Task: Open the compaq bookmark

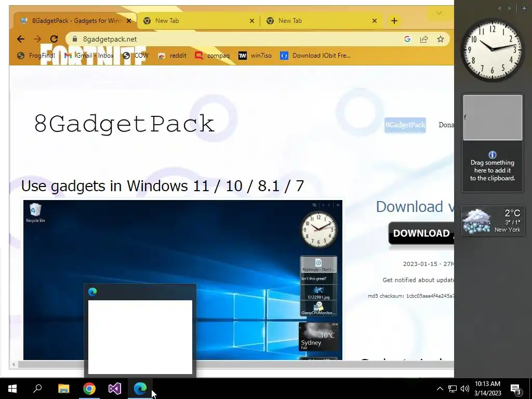Action: pyautogui.click(x=212, y=56)
